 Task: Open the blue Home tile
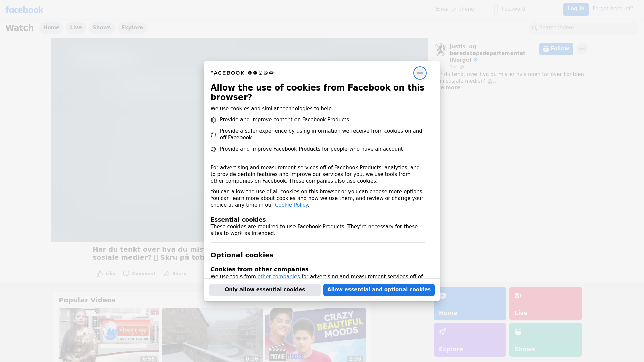pyautogui.click(x=470, y=304)
